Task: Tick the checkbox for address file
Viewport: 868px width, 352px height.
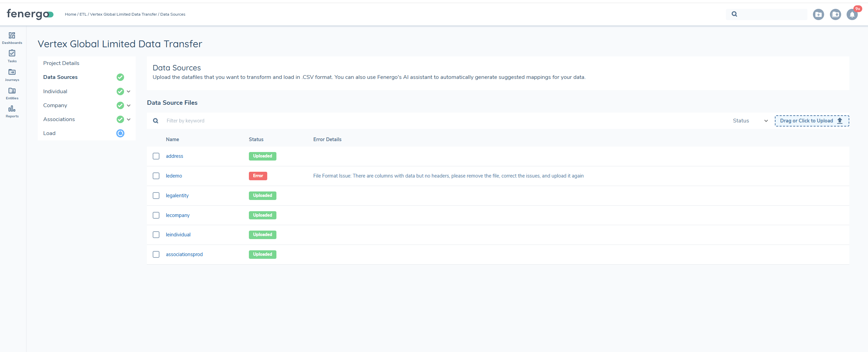Action: point(156,156)
